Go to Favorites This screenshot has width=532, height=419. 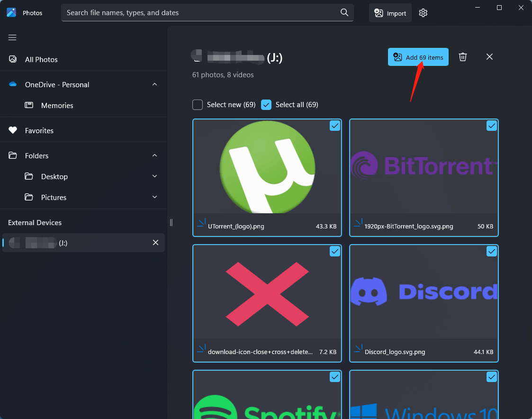pos(83,130)
